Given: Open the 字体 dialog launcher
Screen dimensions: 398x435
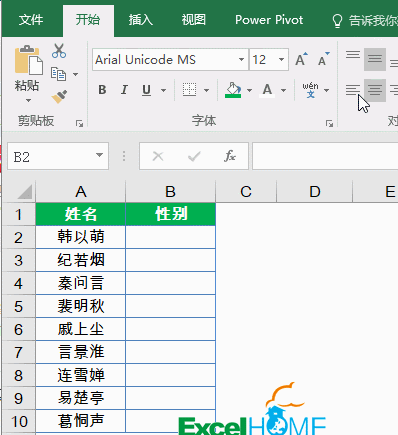Looking at the screenshot, I should 329,124.
